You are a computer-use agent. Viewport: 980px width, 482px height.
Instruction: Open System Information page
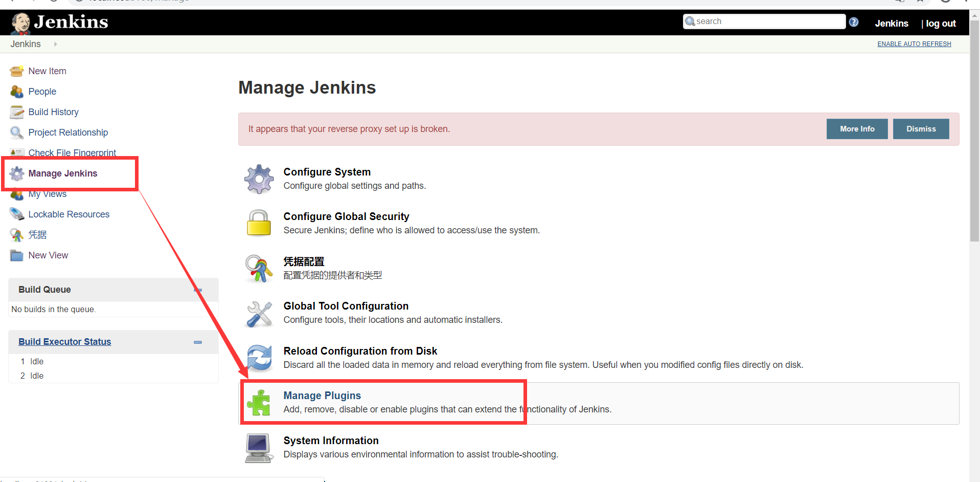[331, 441]
